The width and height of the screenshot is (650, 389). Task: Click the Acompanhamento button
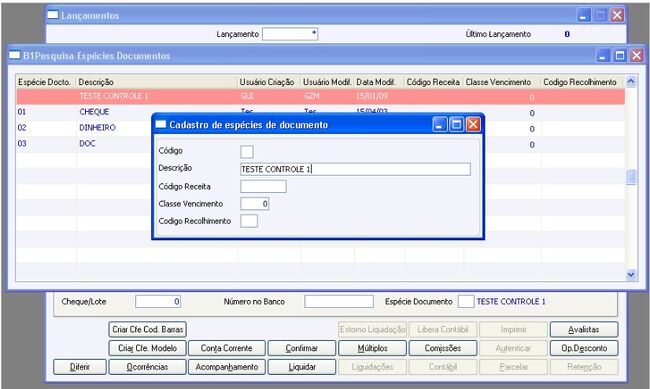[x=227, y=367]
